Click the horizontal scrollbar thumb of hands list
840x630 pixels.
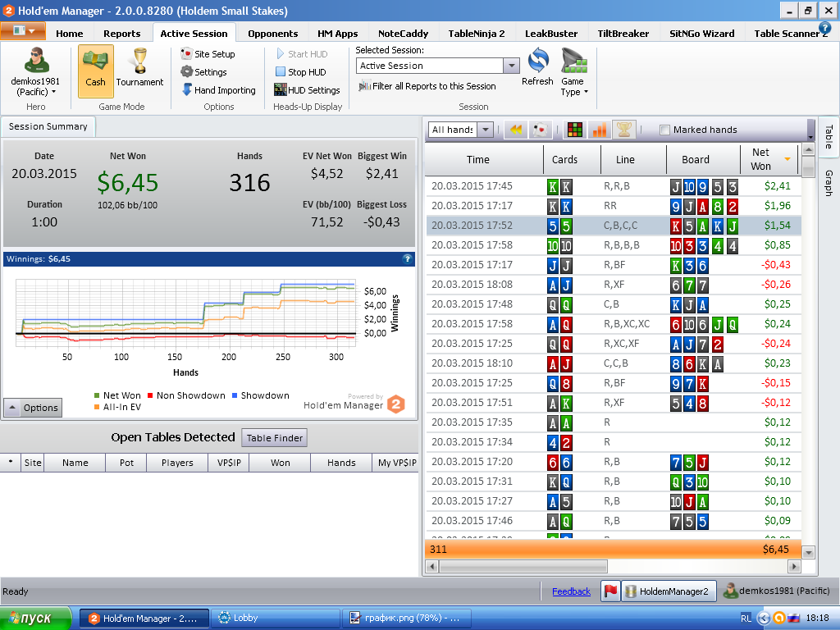523,566
